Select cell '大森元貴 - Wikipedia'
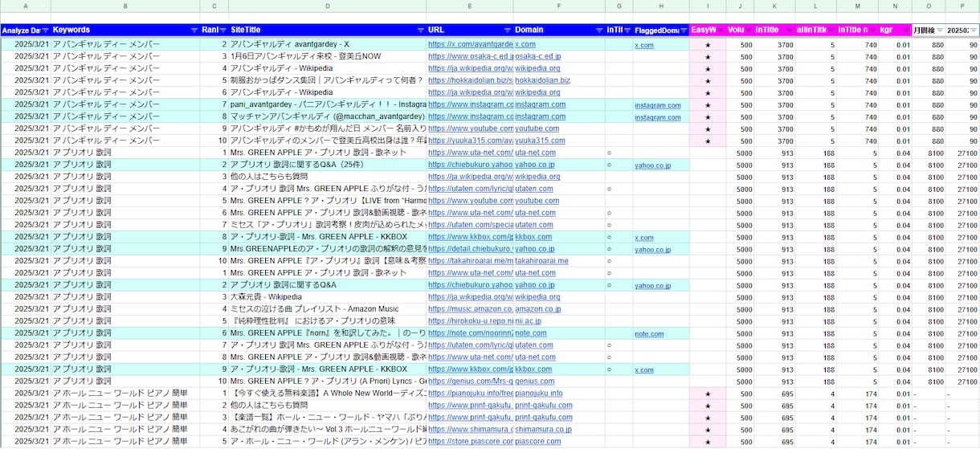 point(328,297)
